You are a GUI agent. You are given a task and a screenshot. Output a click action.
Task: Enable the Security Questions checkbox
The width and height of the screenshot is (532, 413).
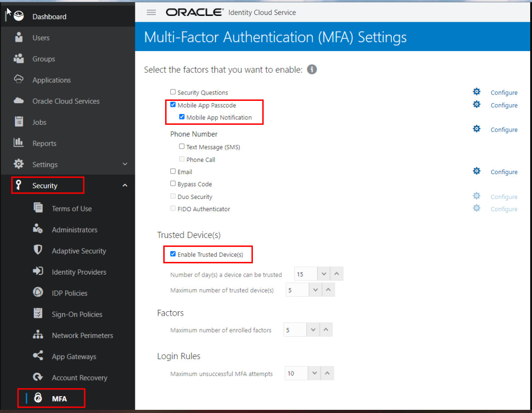[x=173, y=92]
